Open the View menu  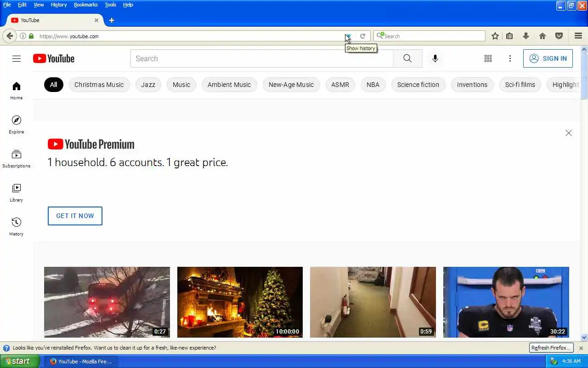[x=39, y=5]
